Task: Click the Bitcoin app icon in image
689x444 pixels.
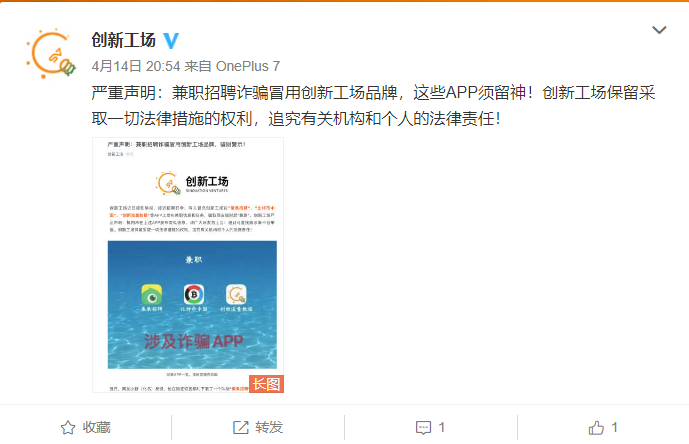Action: [x=194, y=294]
